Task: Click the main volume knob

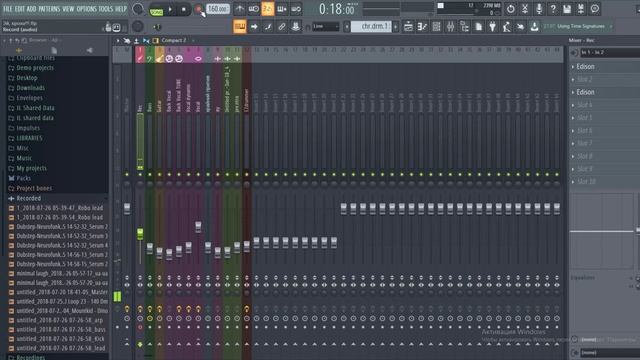Action: (x=138, y=9)
